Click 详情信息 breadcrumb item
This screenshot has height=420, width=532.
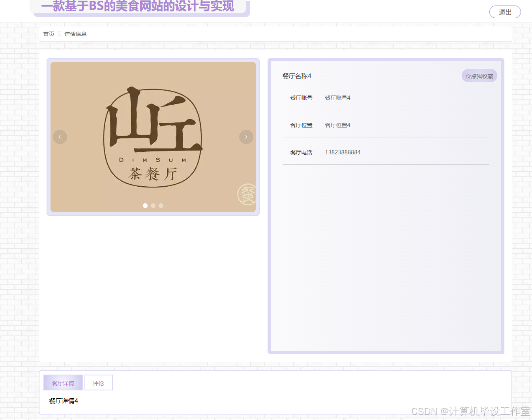tap(75, 34)
